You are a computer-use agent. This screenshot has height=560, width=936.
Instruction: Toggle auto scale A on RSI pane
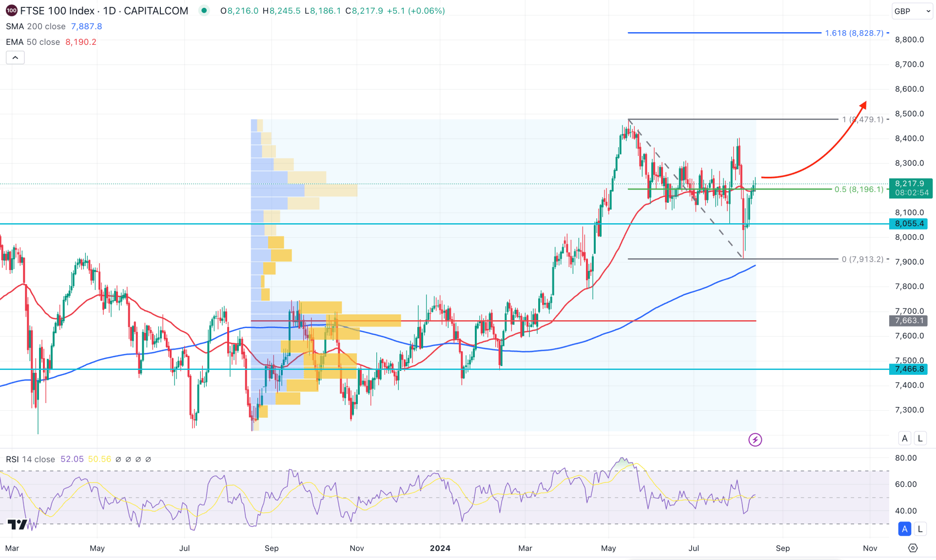click(905, 529)
